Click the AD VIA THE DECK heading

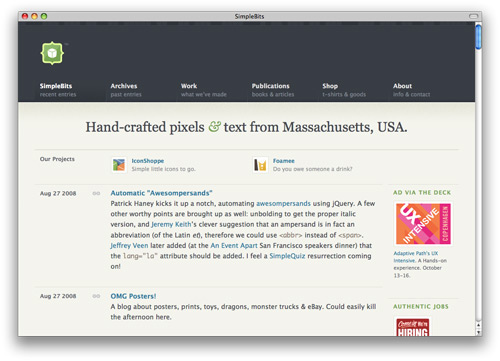tap(422, 193)
